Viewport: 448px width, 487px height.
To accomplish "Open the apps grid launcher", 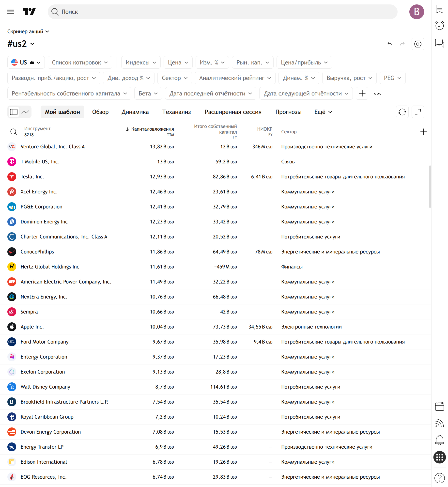I will click(x=439, y=457).
